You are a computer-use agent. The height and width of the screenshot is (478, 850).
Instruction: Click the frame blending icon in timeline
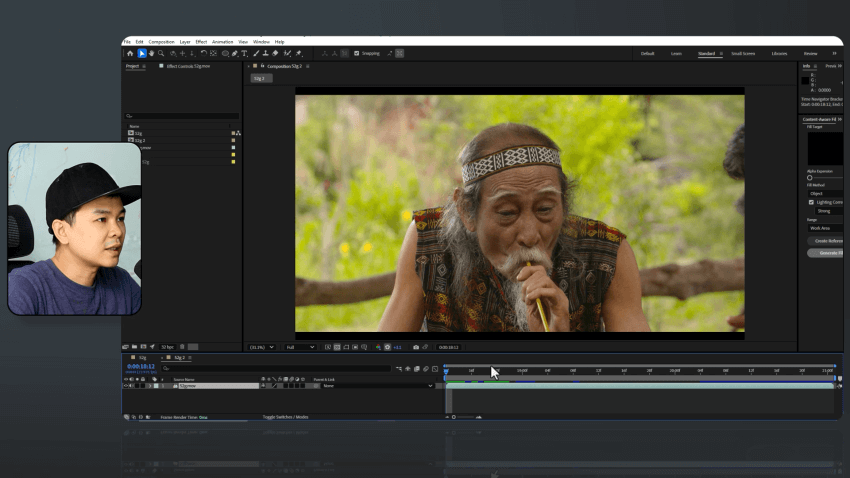point(417,369)
